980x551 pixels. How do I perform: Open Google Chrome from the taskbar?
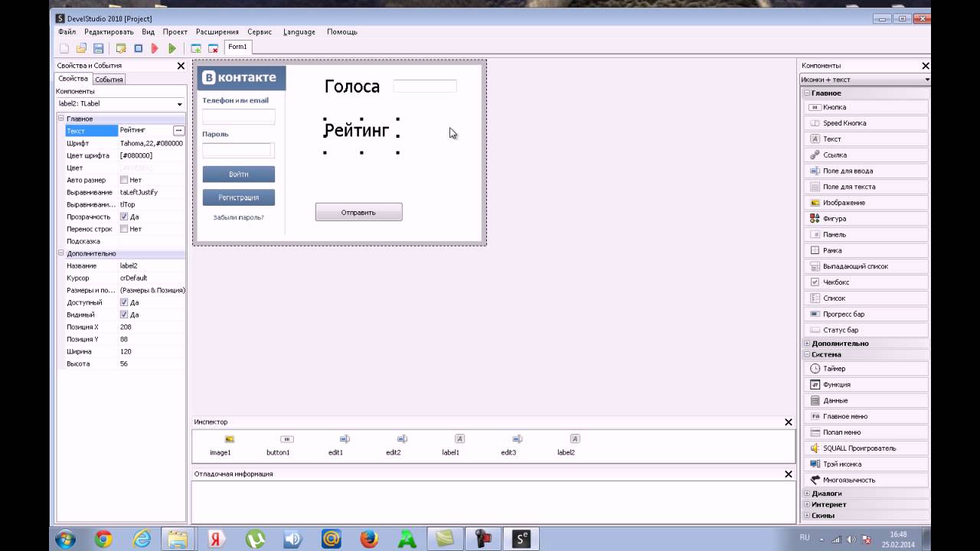[x=103, y=539]
